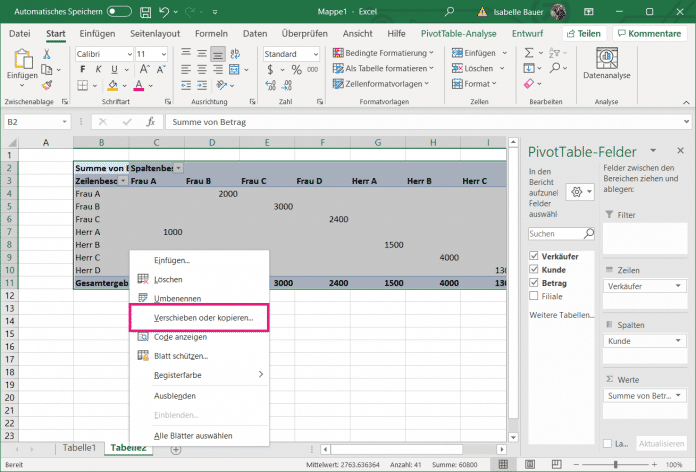
Task: Select 'Verschieben oder kopieren...' in context menu
Action: pos(203,318)
